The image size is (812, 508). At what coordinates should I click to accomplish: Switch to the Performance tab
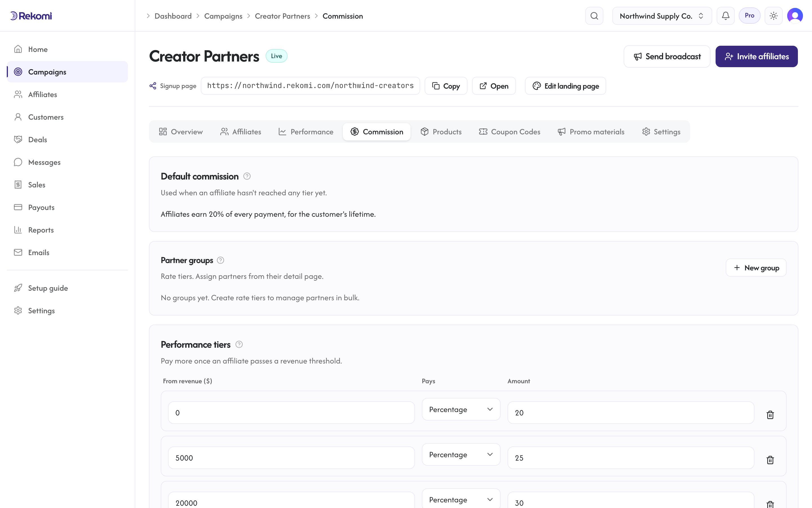(306, 132)
